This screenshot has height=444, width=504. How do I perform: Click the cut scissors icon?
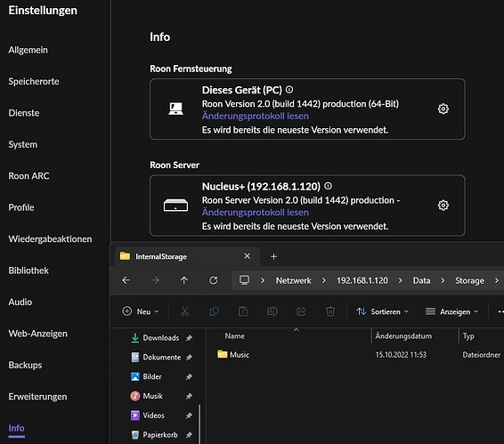pyautogui.click(x=185, y=311)
